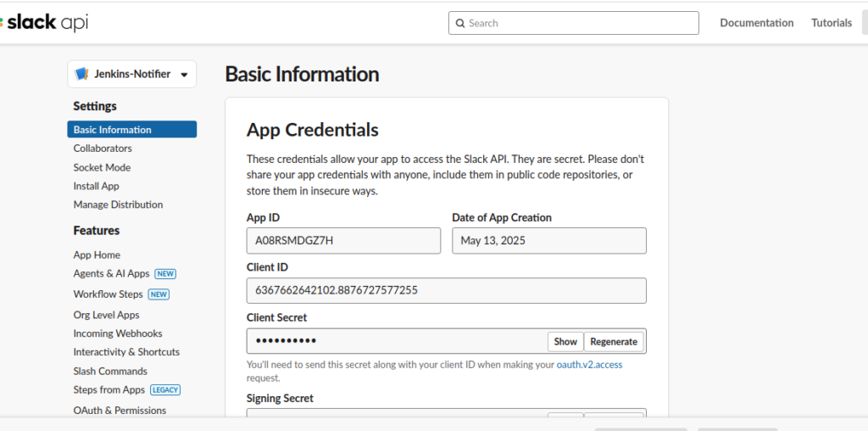The width and height of the screenshot is (868, 431).
Task: Go to Install App page
Action: tap(97, 186)
